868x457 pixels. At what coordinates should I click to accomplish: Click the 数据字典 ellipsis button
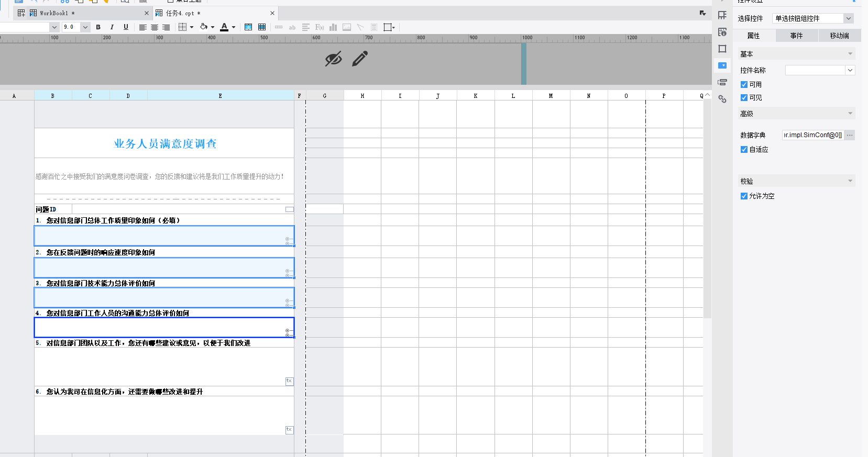850,135
